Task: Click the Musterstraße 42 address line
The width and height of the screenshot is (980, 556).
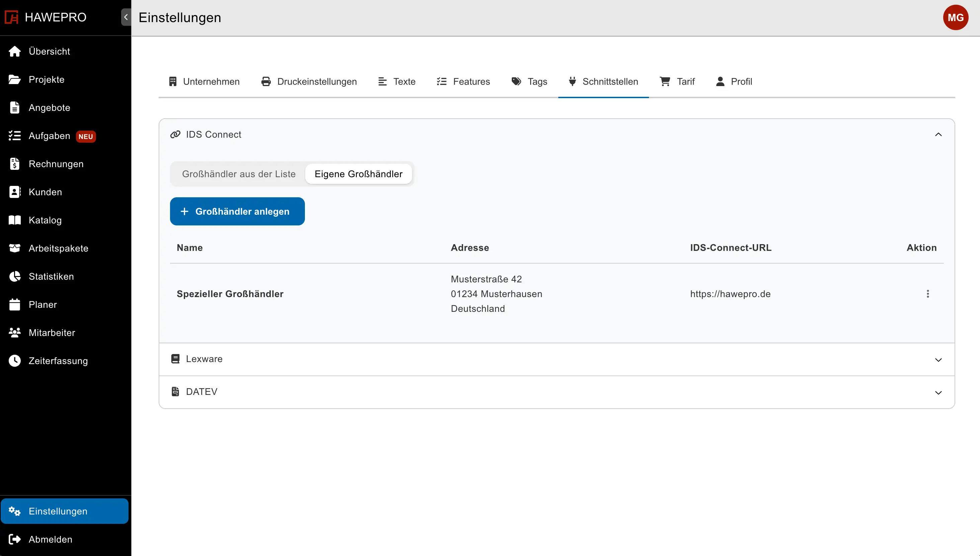Action: tap(486, 279)
